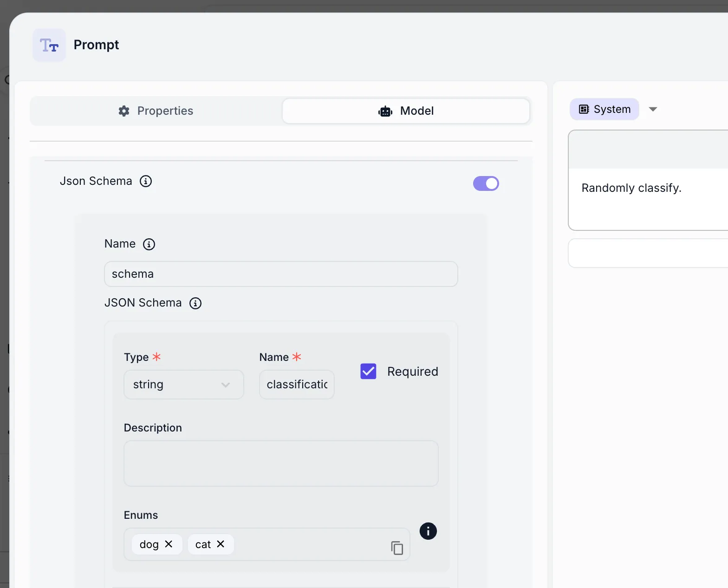Screen dimensions: 728x588
Task: Open info icon next to JSON Schema heading
Action: point(195,303)
